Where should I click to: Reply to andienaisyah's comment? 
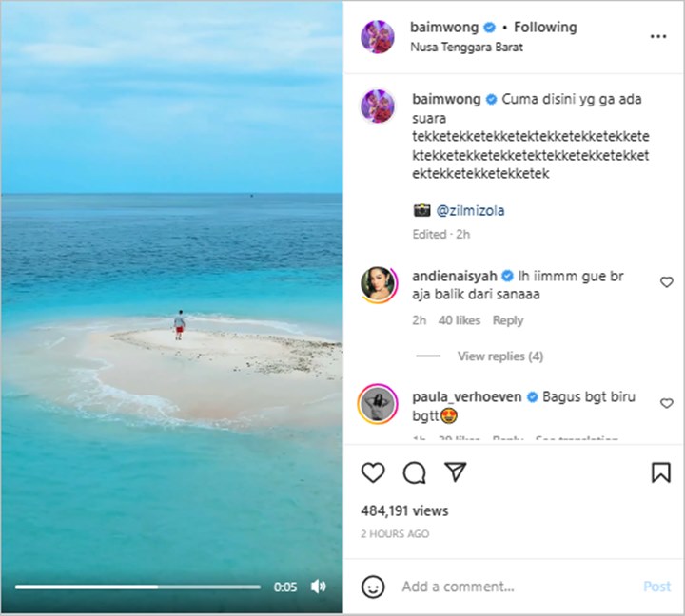pyautogui.click(x=507, y=320)
